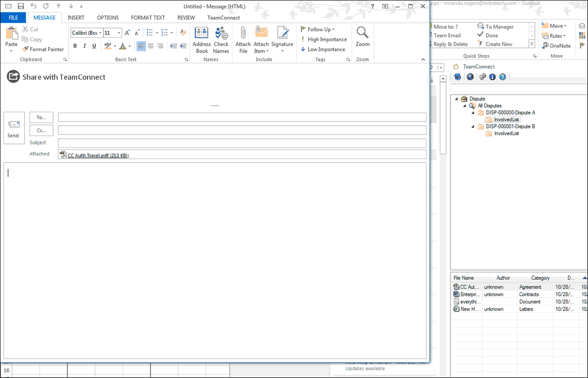
Task: Switch to the OPTIONS ribbon tab
Action: [x=108, y=18]
